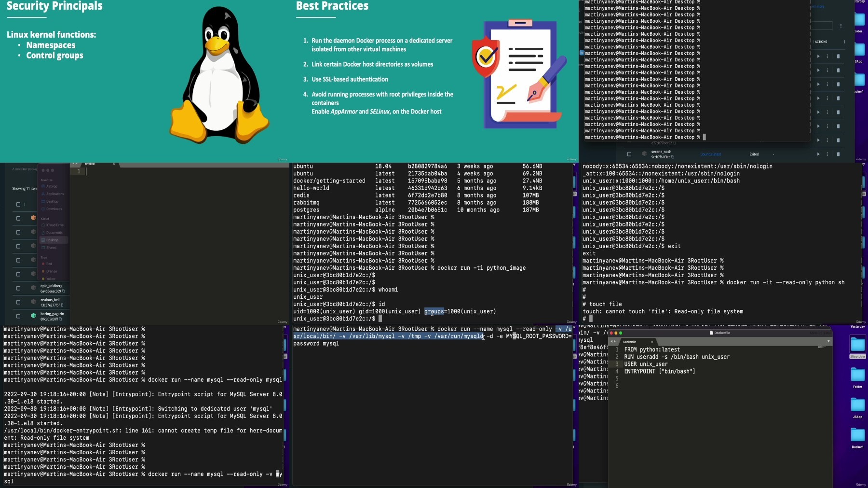Image resolution: width=868 pixels, height=488 pixels.
Task: Click the Sublime minimap preview
Action: tap(822, 348)
